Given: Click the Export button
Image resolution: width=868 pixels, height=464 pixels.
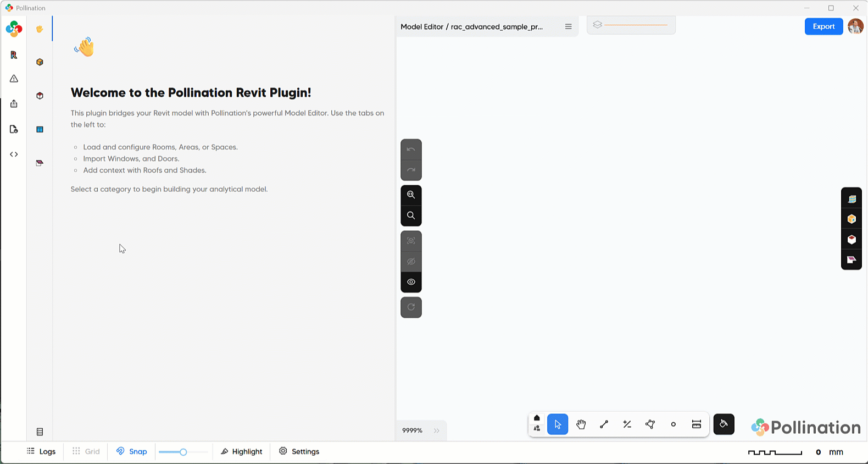Looking at the screenshot, I should [x=824, y=26].
